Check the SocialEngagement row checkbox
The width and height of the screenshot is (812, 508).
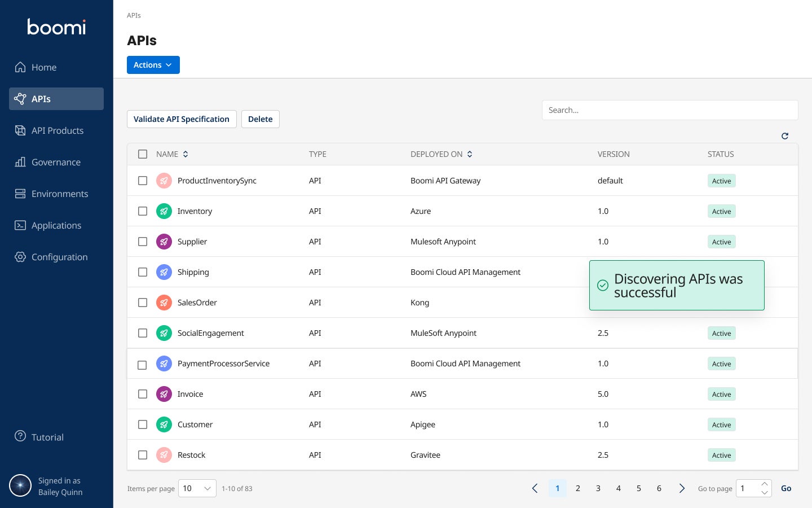pyautogui.click(x=143, y=333)
